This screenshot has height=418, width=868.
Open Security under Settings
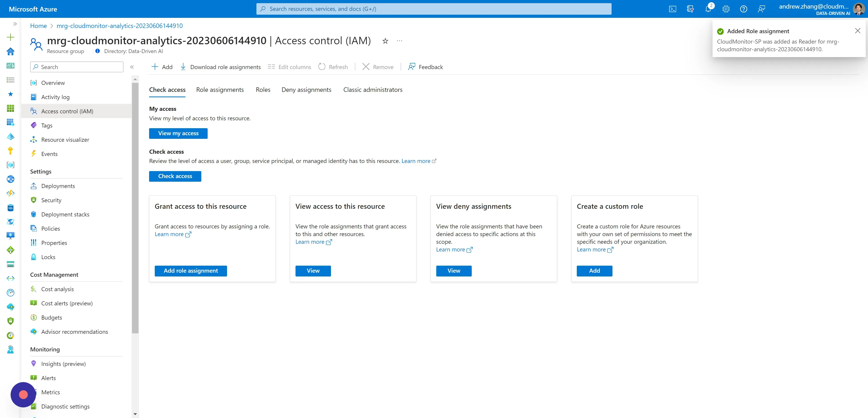77,200
